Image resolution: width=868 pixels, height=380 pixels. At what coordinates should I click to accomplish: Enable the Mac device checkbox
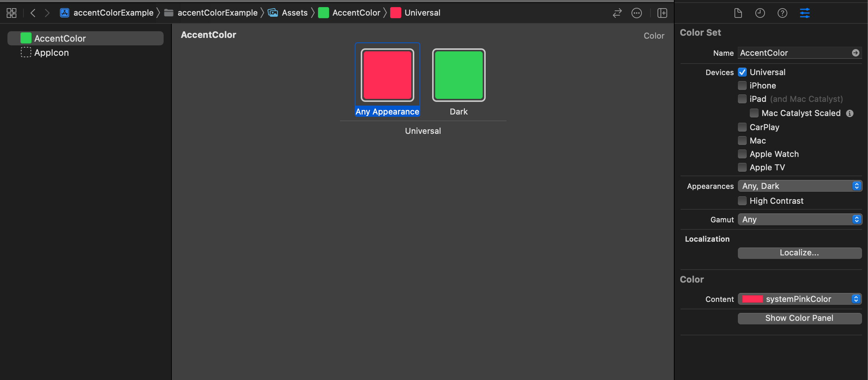coord(742,141)
